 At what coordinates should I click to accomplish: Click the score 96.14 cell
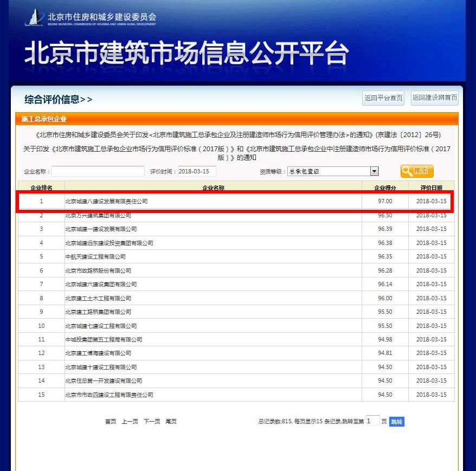385,284
